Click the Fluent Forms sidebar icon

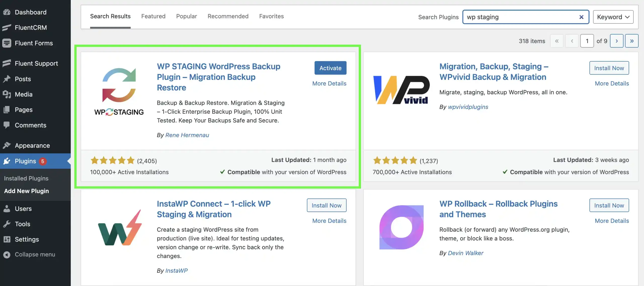pos(7,43)
